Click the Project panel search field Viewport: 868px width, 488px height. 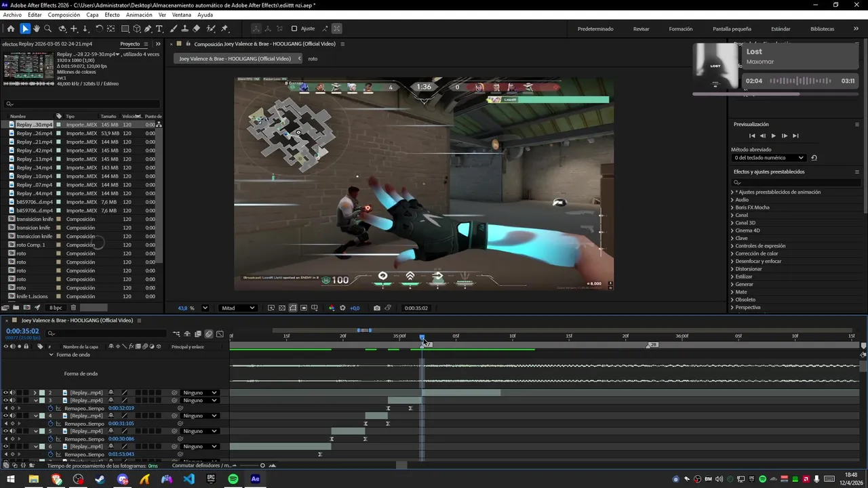click(x=81, y=104)
